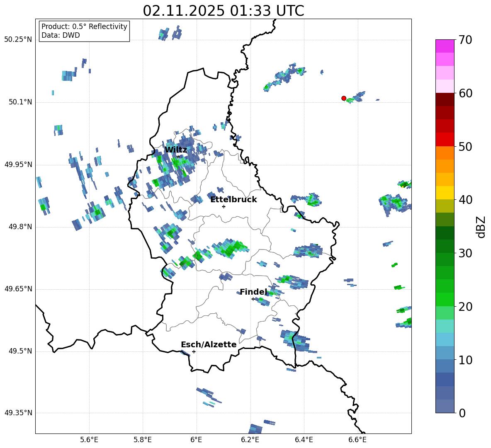Pick the top magenta colorbar segment
Viewport: 491px width, 448px height.
(445, 46)
